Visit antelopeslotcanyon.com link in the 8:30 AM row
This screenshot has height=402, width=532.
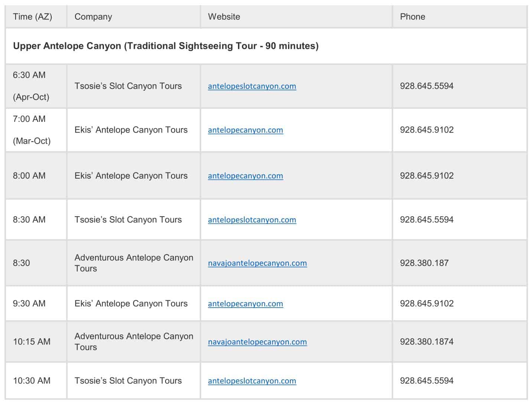click(x=252, y=220)
